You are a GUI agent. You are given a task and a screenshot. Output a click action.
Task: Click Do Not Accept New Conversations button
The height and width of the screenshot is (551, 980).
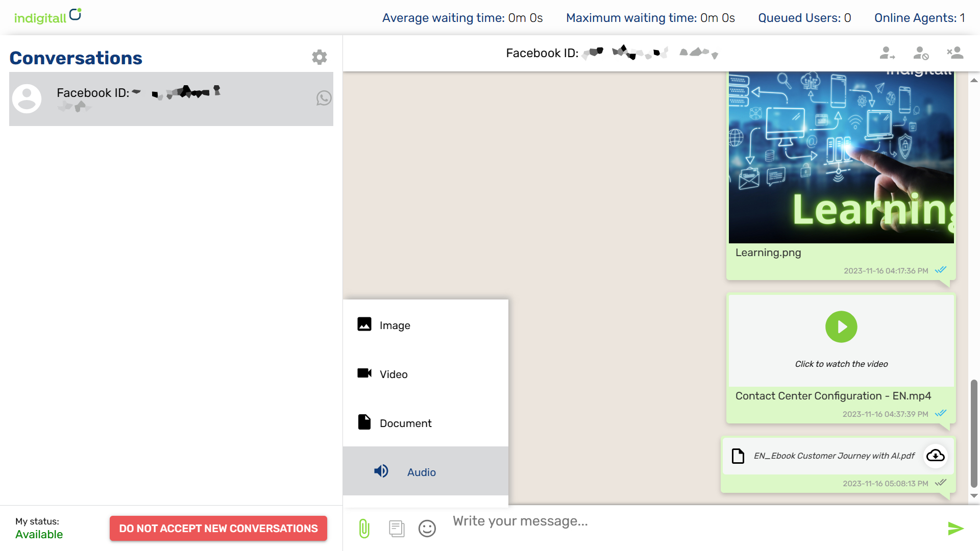(218, 529)
